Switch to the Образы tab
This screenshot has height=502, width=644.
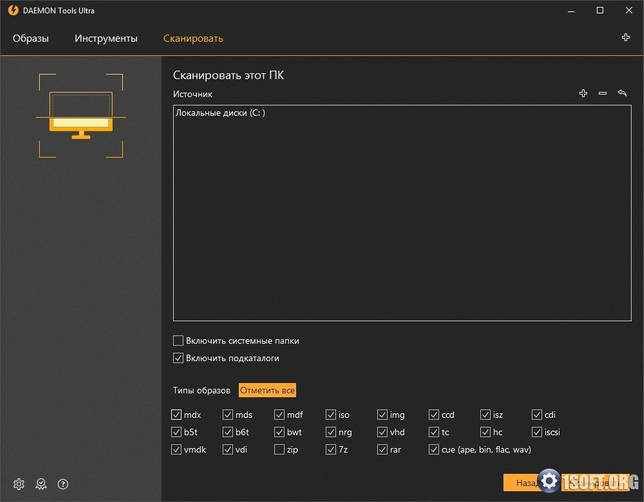[x=30, y=38]
